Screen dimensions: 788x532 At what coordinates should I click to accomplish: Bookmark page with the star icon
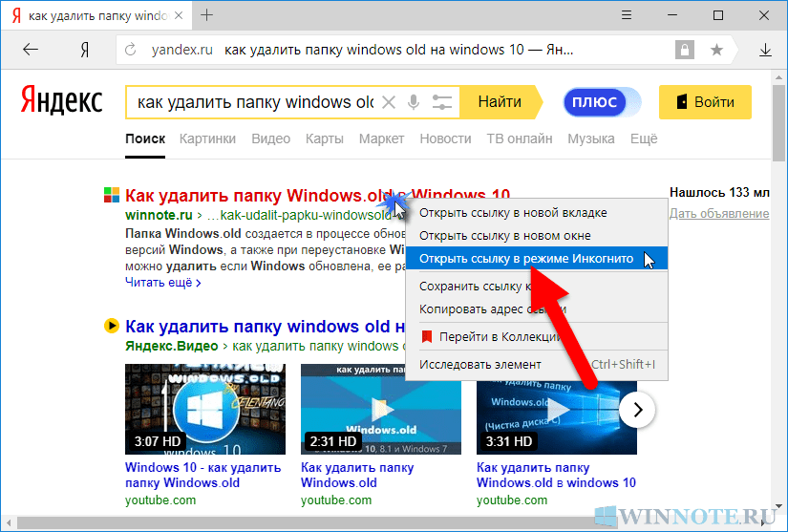click(x=716, y=50)
